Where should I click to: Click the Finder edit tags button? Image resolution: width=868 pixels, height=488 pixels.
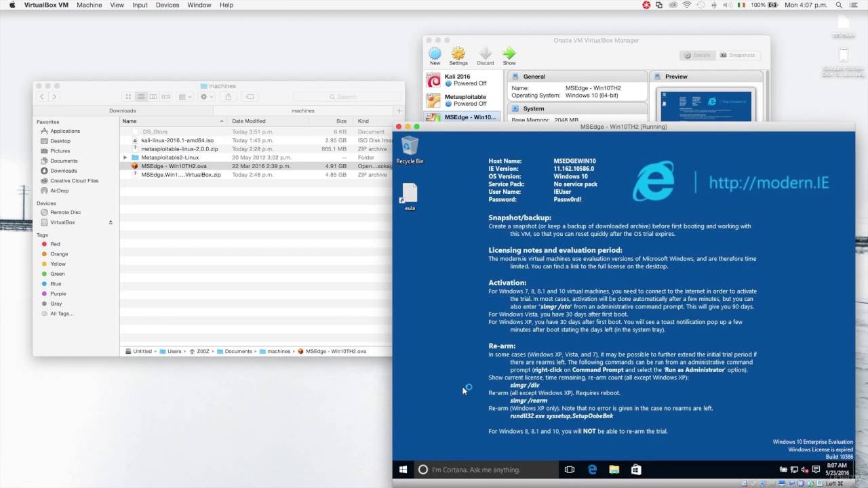(249, 97)
